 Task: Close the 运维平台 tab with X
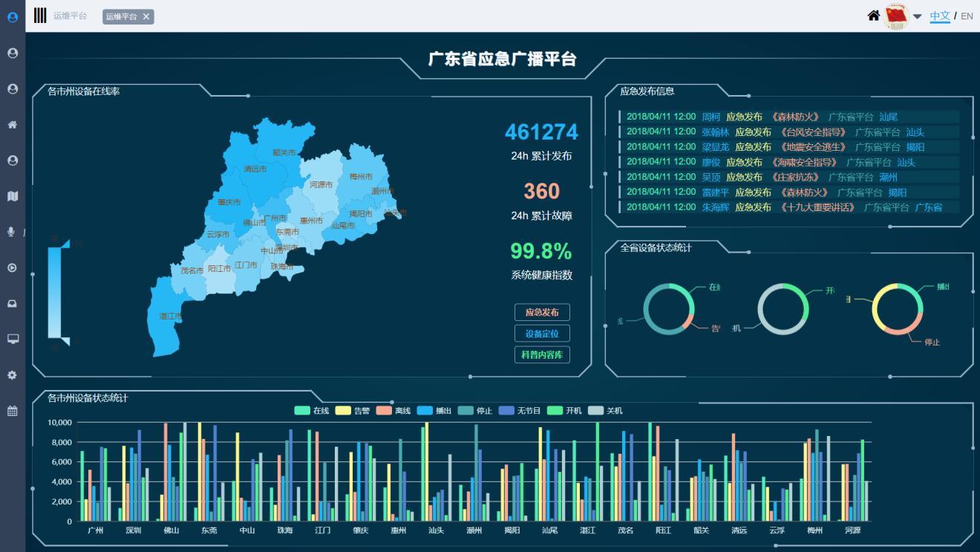pyautogui.click(x=146, y=16)
